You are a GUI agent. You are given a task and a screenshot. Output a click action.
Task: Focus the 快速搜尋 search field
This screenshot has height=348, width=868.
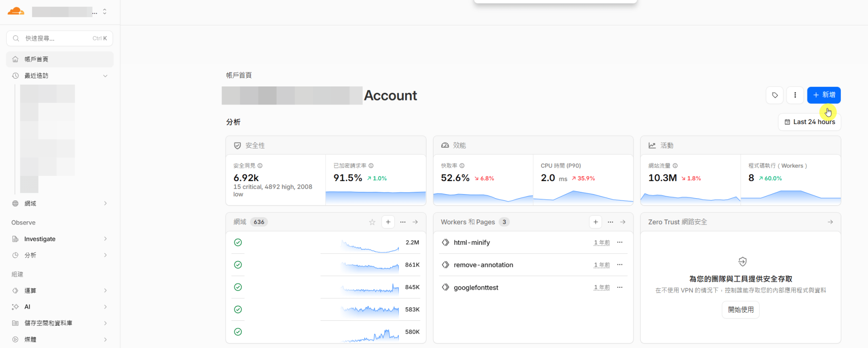pyautogui.click(x=60, y=38)
